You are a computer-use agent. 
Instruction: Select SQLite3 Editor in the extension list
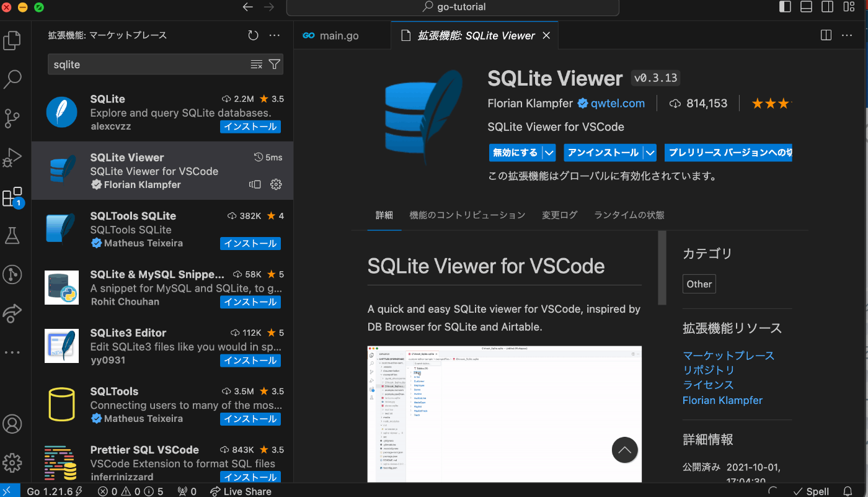click(x=162, y=346)
